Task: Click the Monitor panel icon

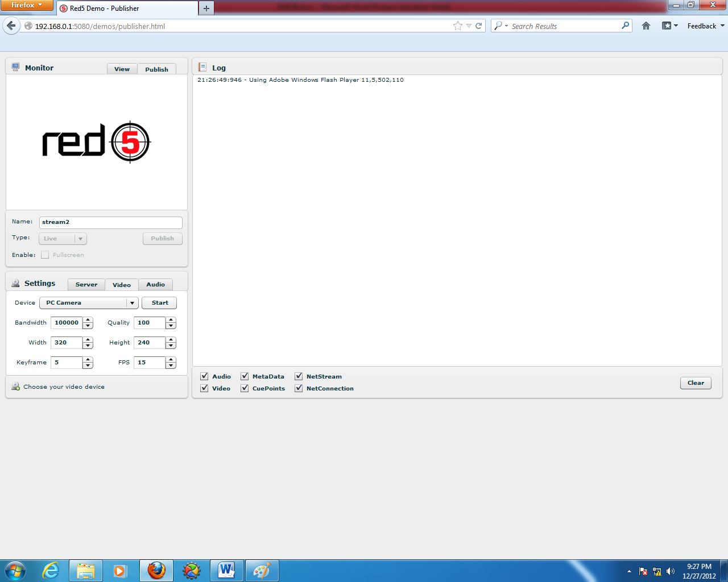Action: coord(14,66)
